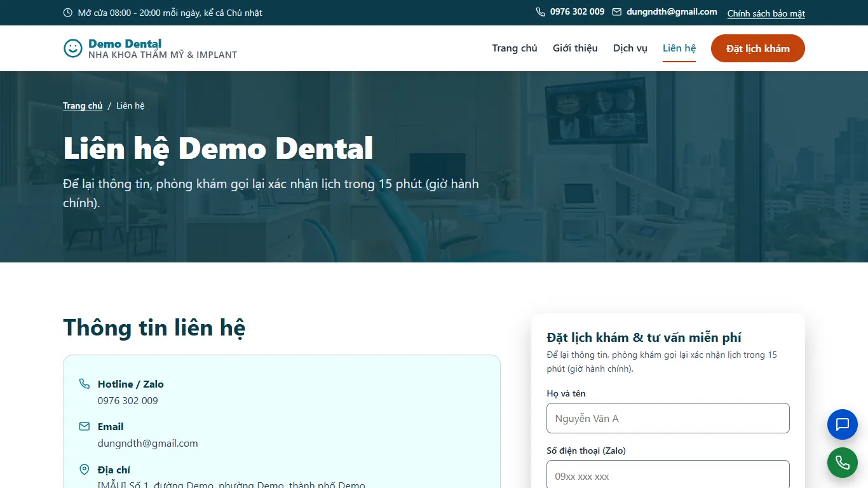
Task: Click the hotline number 0976 302 009 in contact card
Action: (128, 400)
